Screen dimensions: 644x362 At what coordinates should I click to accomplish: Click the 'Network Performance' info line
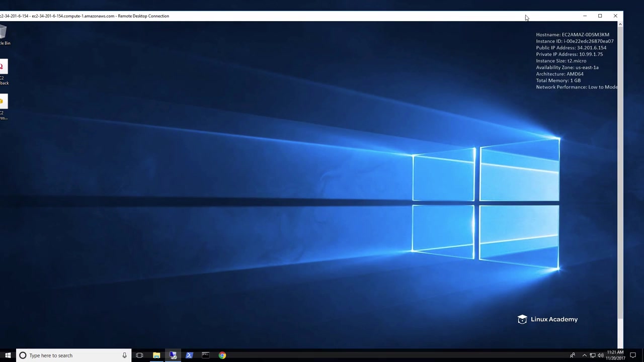[577, 87]
